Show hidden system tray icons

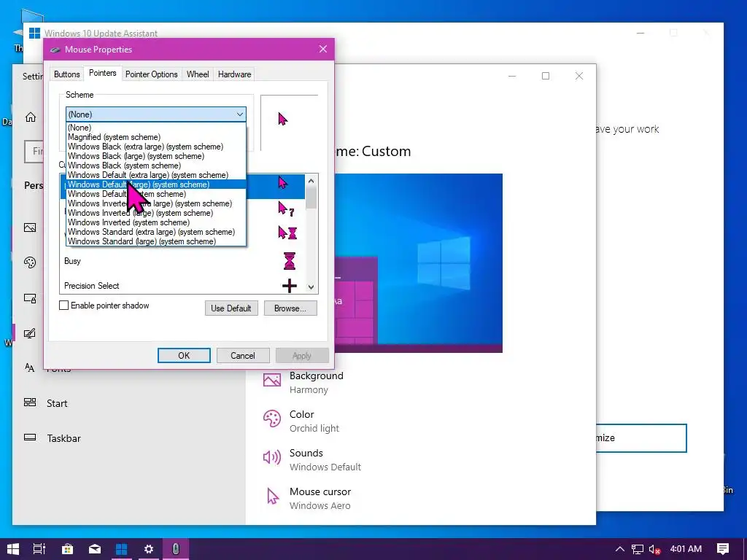(x=620, y=549)
